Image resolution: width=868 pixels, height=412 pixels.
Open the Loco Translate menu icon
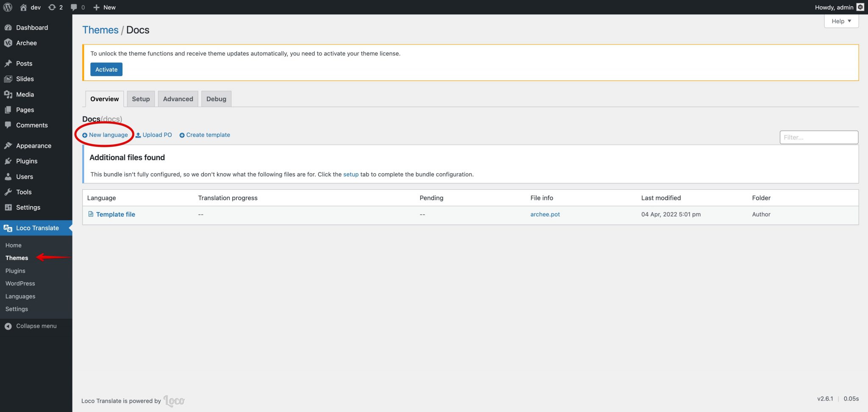coord(8,228)
